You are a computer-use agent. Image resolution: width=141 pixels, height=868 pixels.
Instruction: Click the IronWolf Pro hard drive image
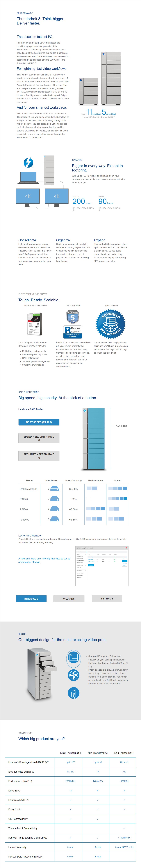[x=35, y=324]
